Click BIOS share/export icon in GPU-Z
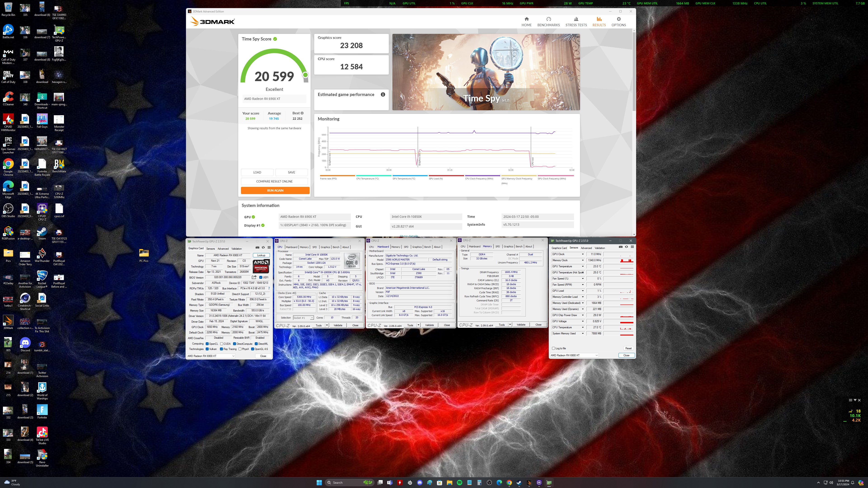 (254, 277)
